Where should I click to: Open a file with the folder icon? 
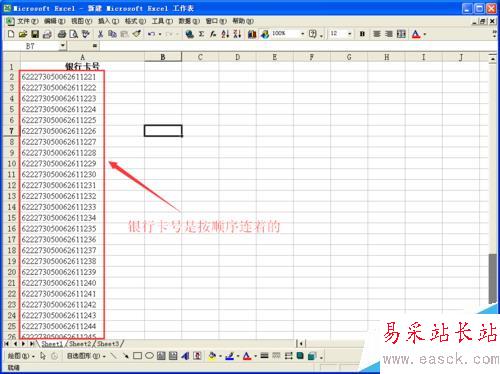[x=22, y=34]
